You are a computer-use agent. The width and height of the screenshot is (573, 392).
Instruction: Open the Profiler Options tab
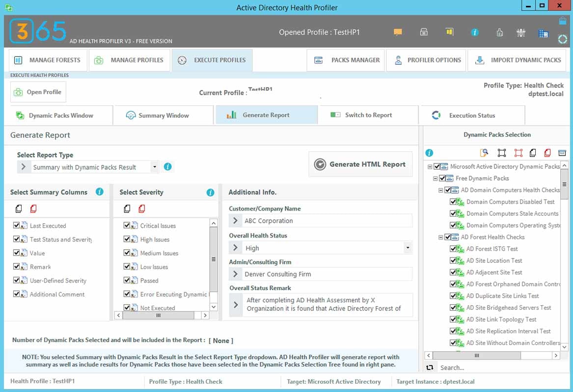click(x=426, y=60)
